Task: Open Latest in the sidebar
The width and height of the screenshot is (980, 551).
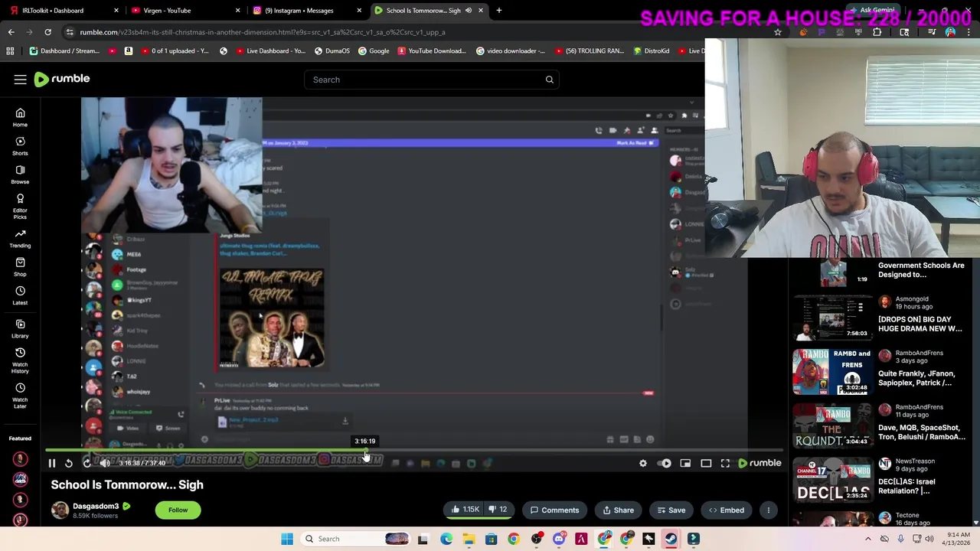Action: [x=20, y=295]
